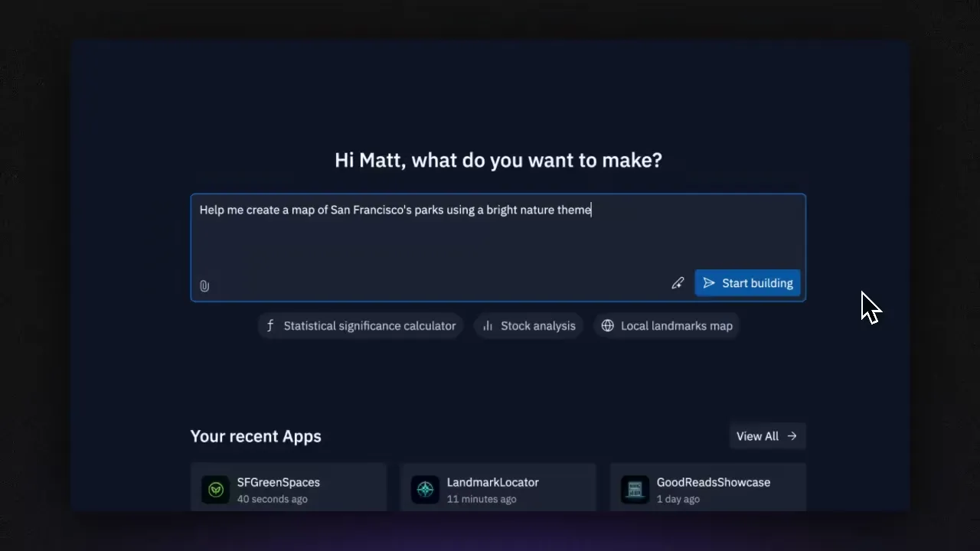Select the Stock analysis suggestion
The width and height of the screenshot is (980, 551).
[x=537, y=326]
